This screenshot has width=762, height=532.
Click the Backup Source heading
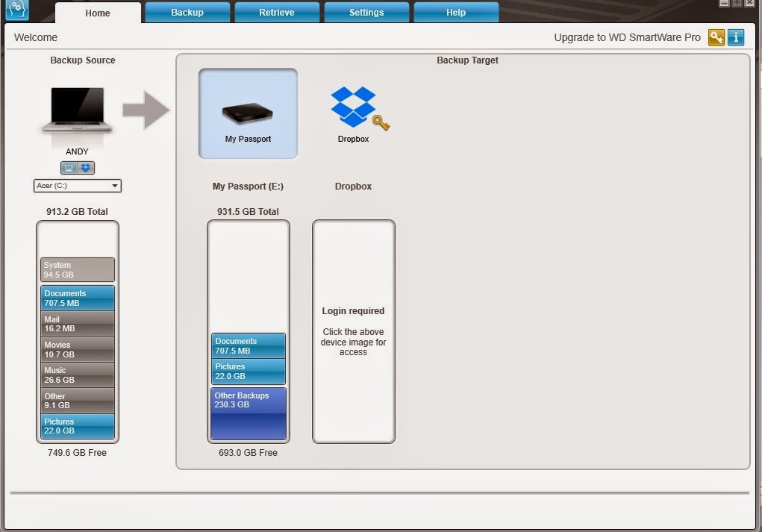(x=83, y=60)
